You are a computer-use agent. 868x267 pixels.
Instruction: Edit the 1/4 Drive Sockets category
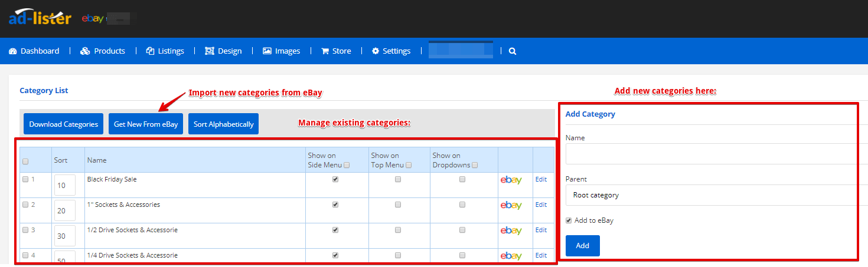541,255
